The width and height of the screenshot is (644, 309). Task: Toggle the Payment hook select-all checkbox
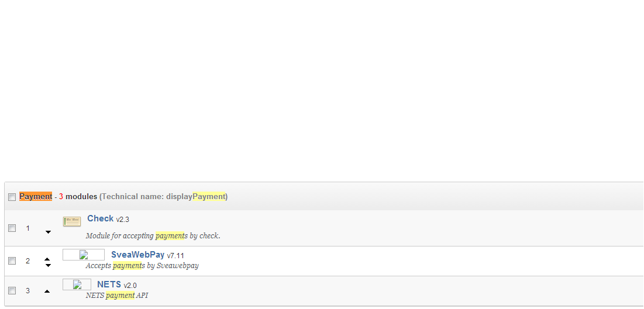point(12,197)
